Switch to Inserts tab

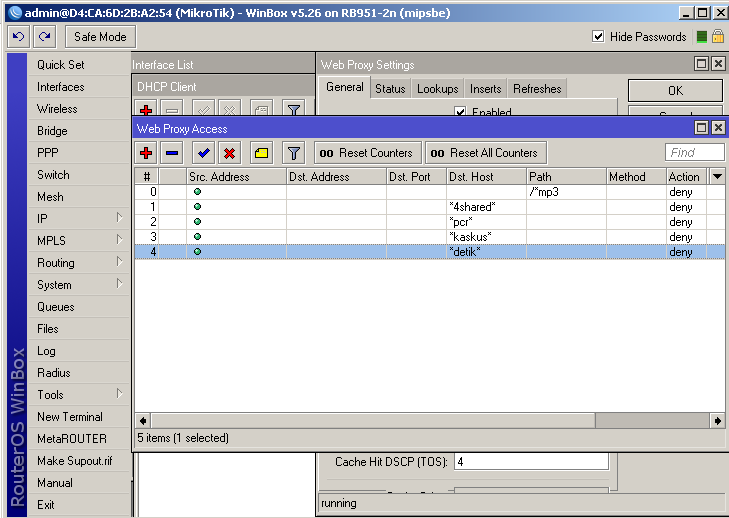(485, 89)
